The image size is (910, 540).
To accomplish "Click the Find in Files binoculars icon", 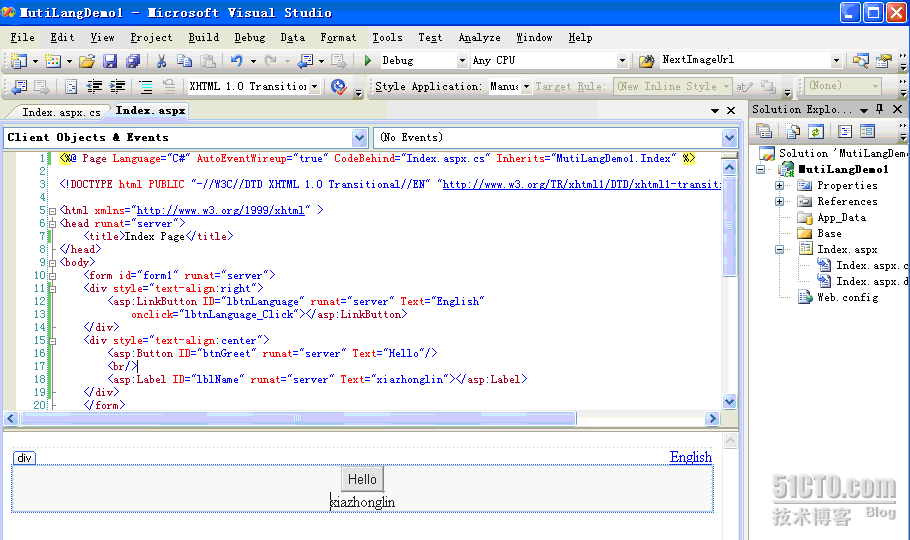I will 646,60.
